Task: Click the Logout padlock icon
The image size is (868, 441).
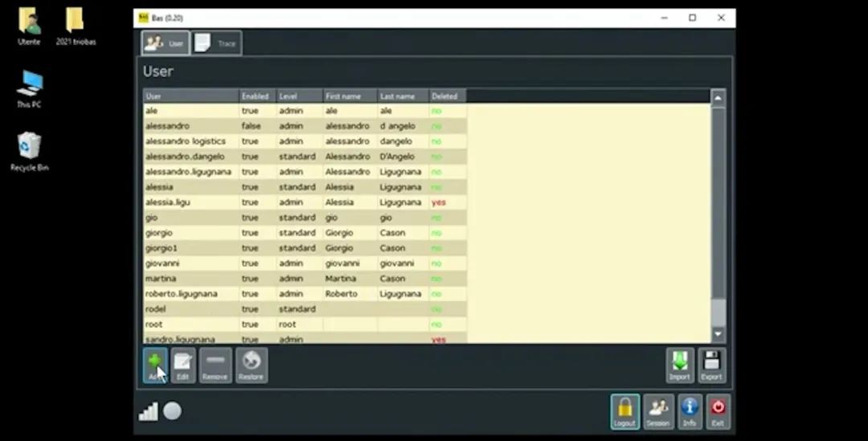Action: pos(624,410)
